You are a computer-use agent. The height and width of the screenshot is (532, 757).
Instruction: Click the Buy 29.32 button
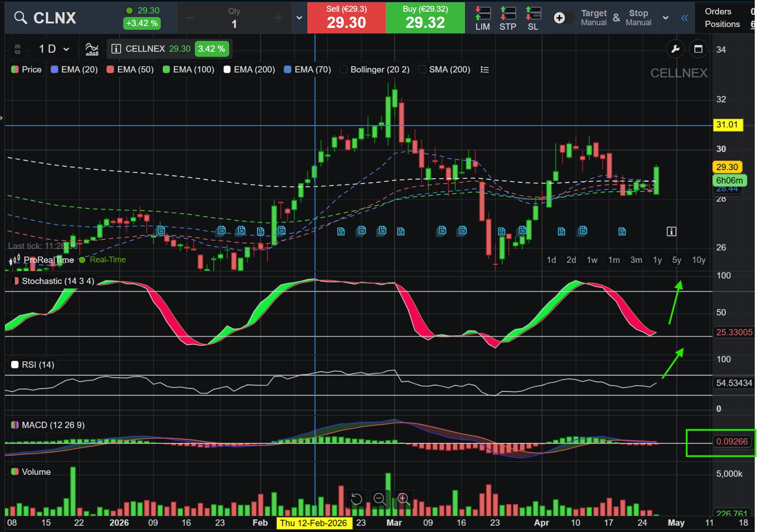(x=425, y=18)
